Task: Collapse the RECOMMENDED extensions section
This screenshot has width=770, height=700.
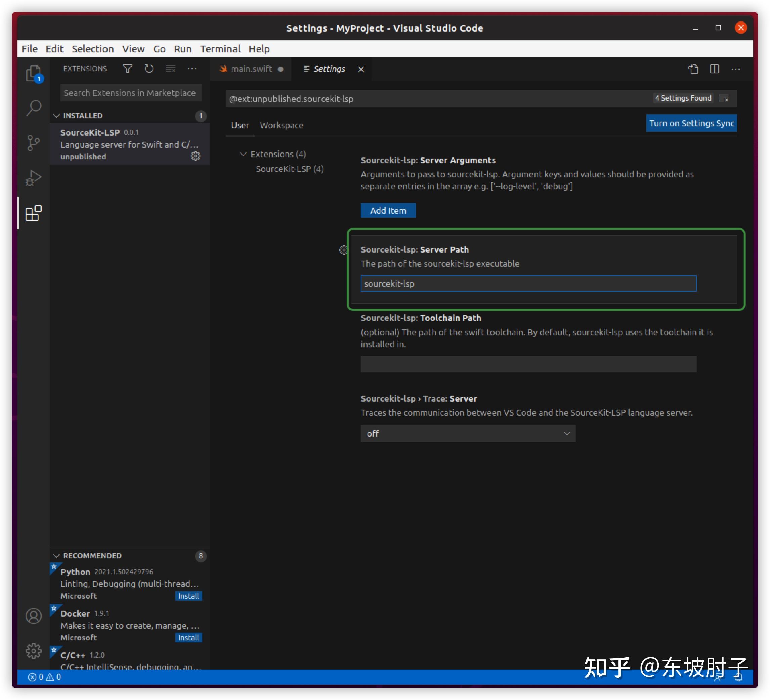Action: pyautogui.click(x=56, y=556)
